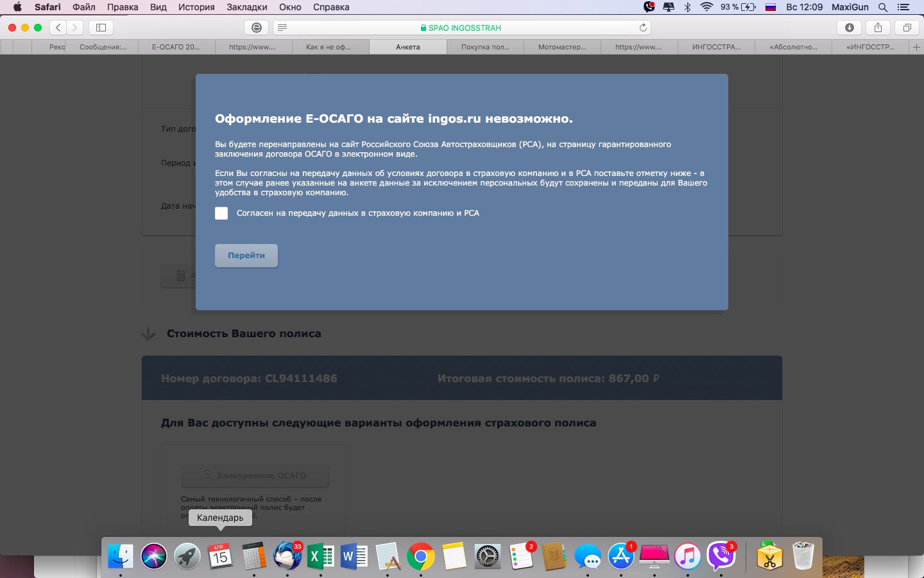Open the Reader view icon in address bar
This screenshot has height=578, width=924.
coord(282,28)
